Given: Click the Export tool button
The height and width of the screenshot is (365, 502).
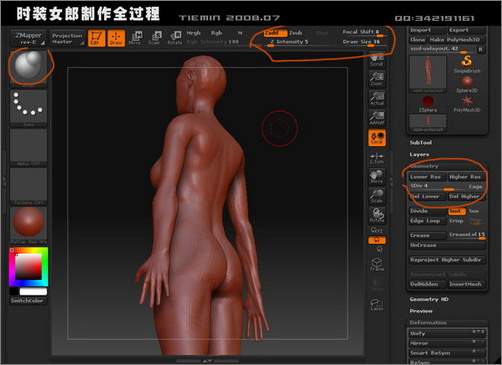Looking at the screenshot, I should click(466, 30).
